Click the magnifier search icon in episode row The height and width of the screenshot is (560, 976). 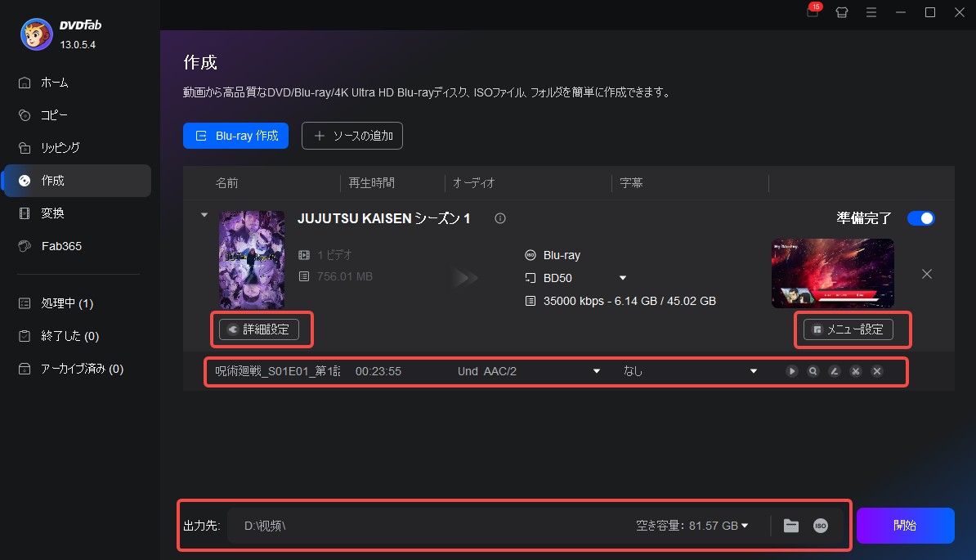[x=813, y=371]
